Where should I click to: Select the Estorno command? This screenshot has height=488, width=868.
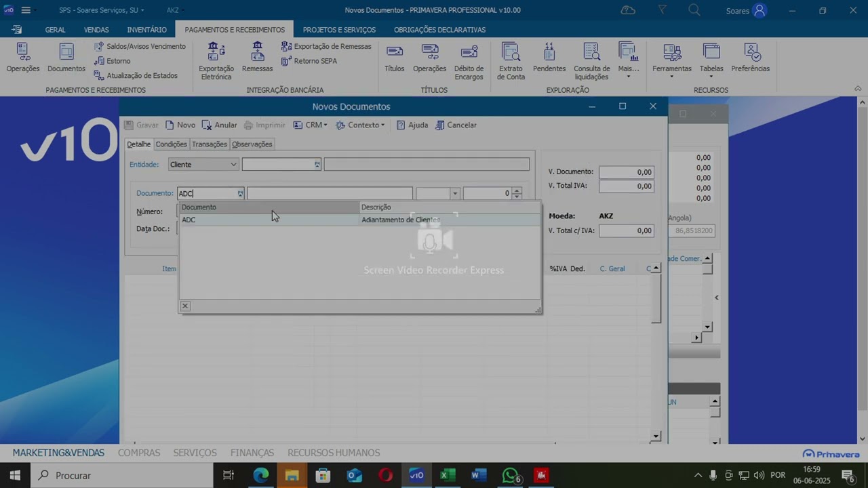(112, 61)
